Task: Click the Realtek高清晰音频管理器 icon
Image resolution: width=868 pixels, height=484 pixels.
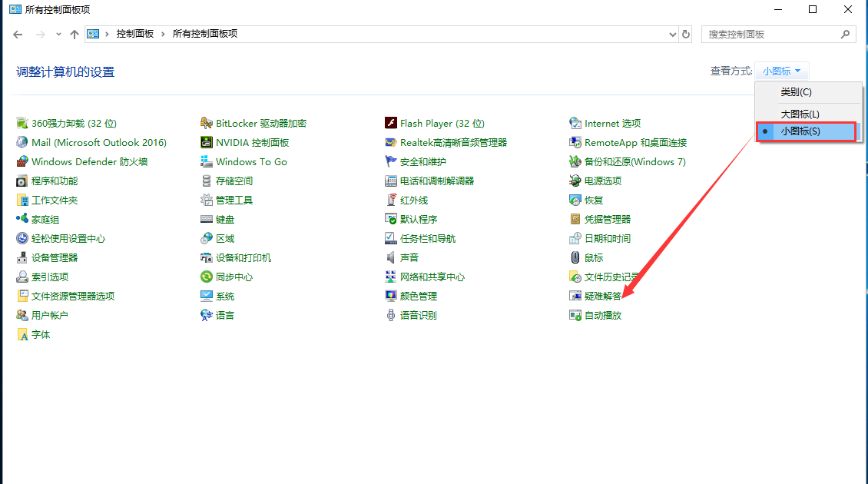Action: coord(391,142)
